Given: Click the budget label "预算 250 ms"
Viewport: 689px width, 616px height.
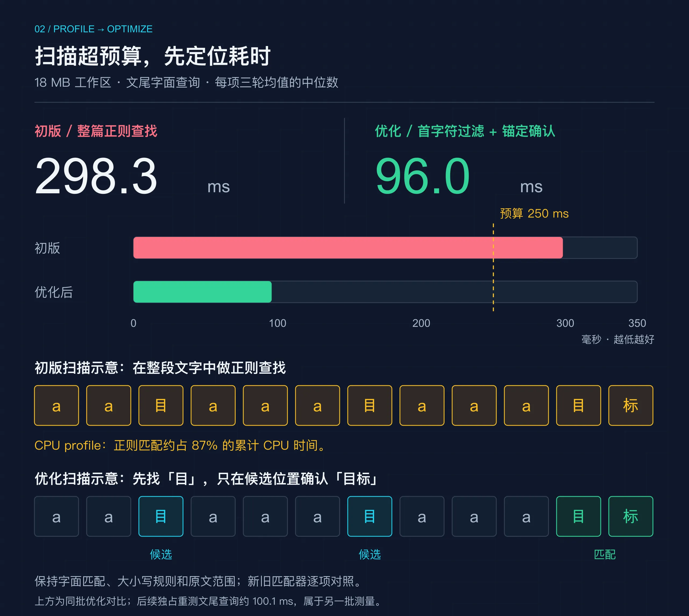Looking at the screenshot, I should 534,213.
